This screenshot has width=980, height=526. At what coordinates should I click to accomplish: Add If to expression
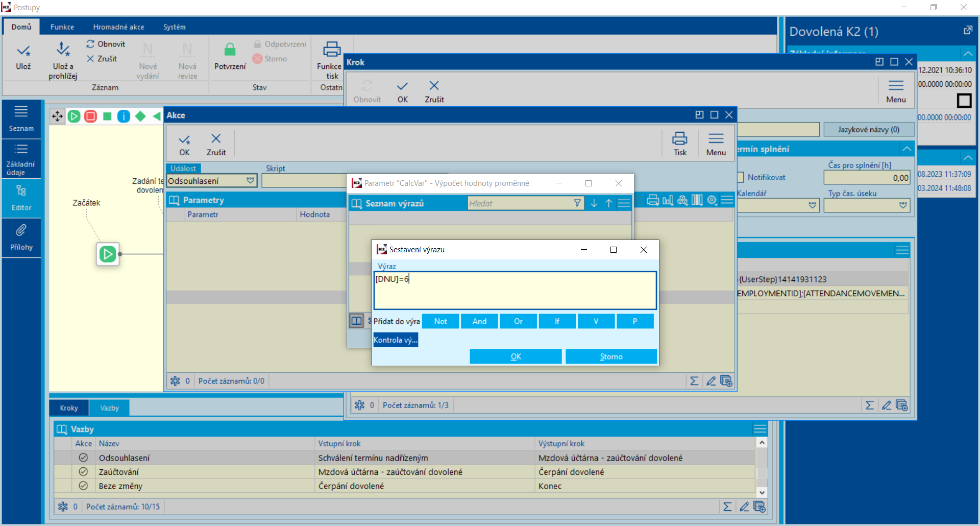tap(557, 321)
